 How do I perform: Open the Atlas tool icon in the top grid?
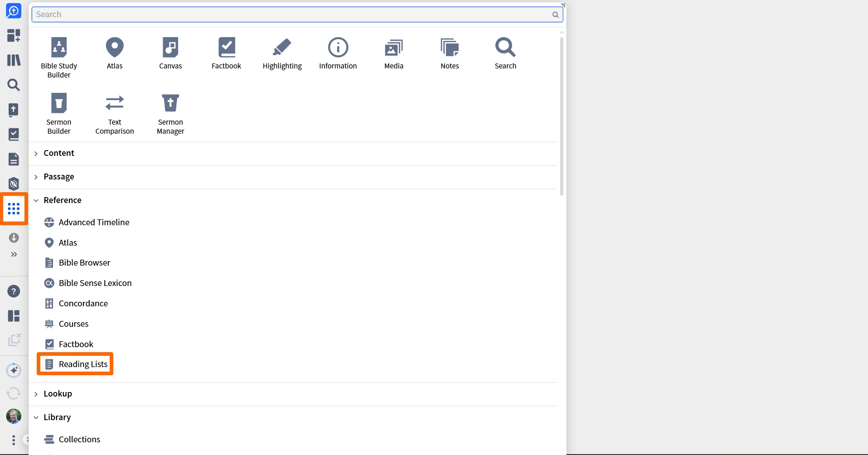pos(115,53)
